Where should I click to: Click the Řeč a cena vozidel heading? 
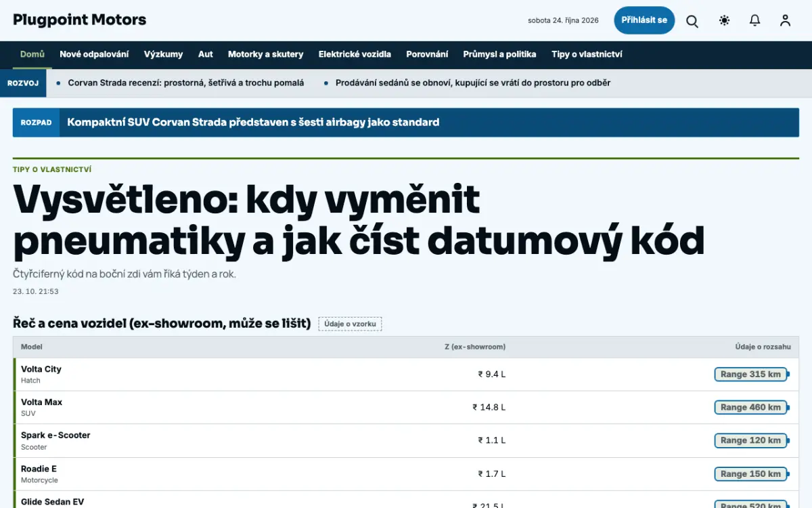(162, 324)
